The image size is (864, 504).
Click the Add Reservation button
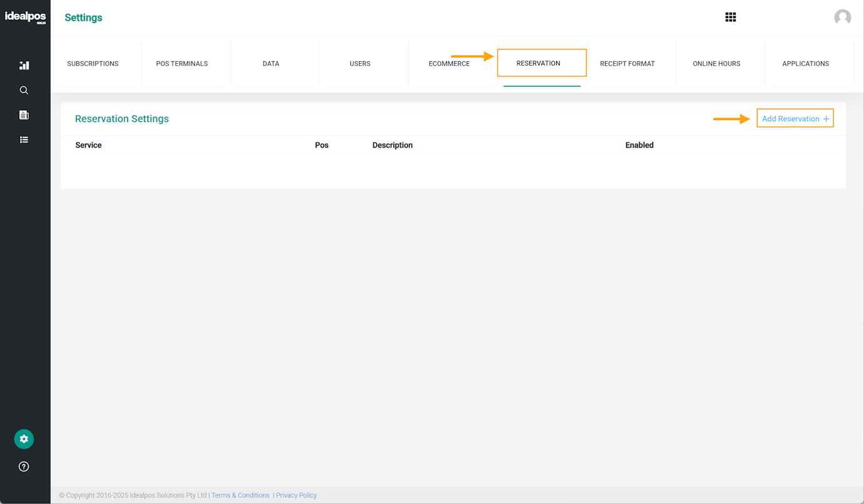[x=795, y=119]
